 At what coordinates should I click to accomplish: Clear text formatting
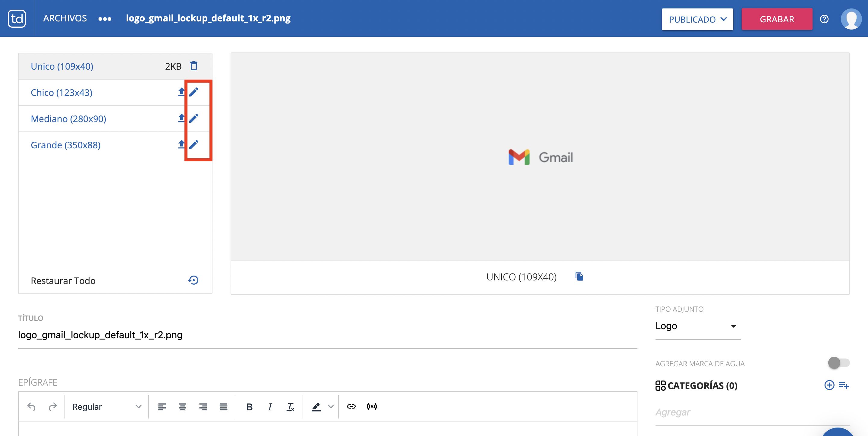(x=291, y=407)
